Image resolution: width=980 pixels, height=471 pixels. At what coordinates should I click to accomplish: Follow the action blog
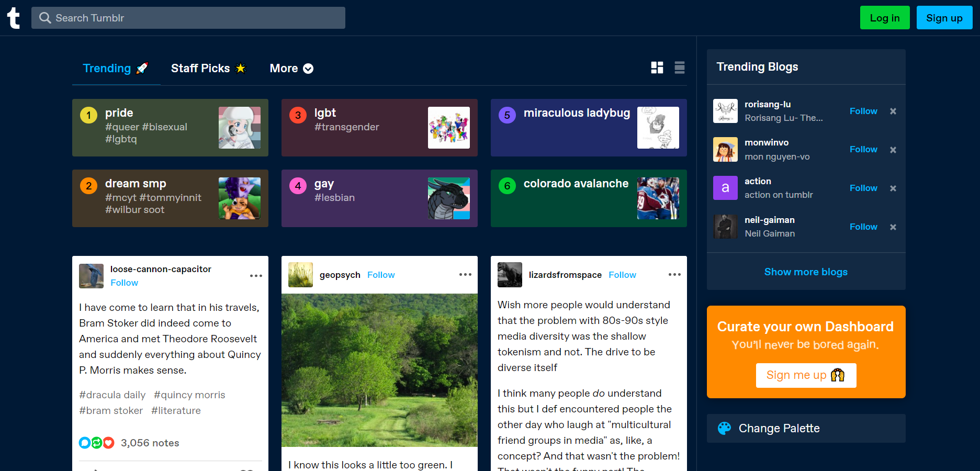tap(863, 188)
